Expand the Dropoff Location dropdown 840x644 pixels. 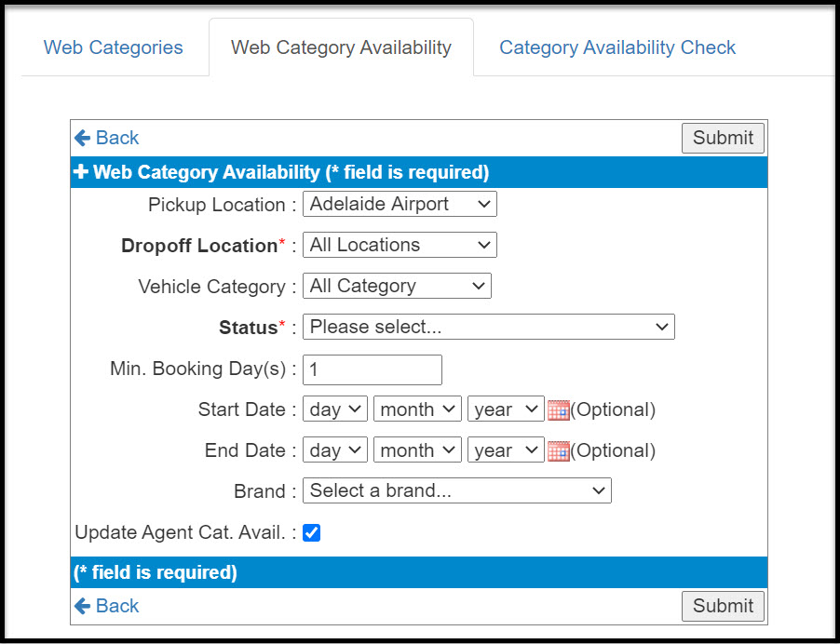click(x=400, y=245)
